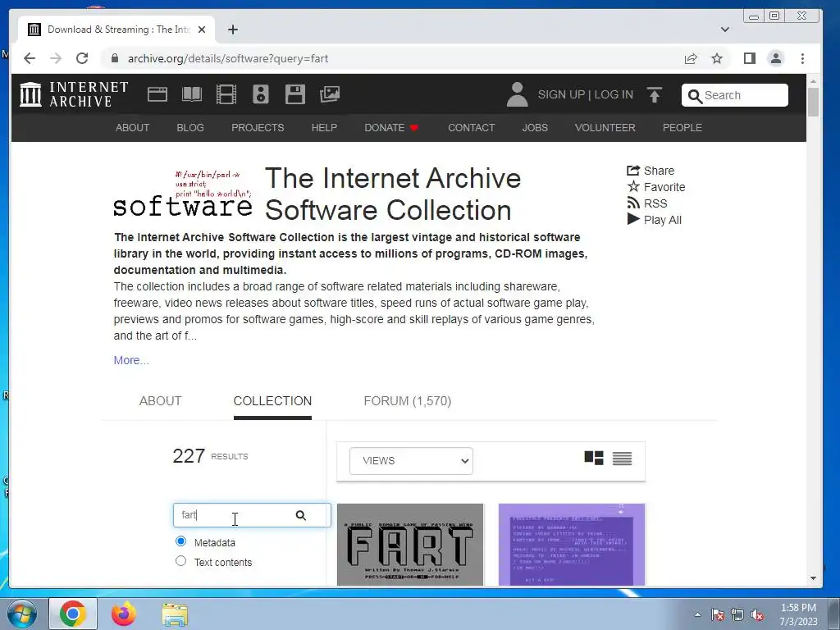
Task: Open JOBS in navigation bar
Action: point(535,127)
